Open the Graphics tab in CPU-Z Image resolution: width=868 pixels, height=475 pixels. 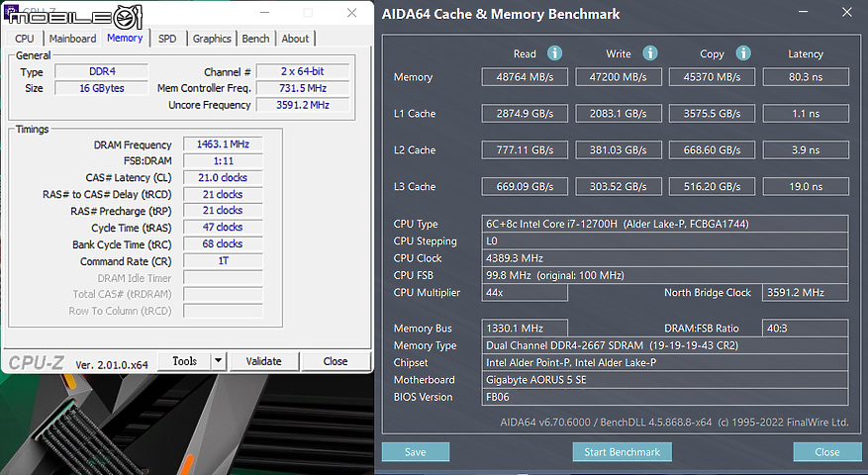pos(212,39)
